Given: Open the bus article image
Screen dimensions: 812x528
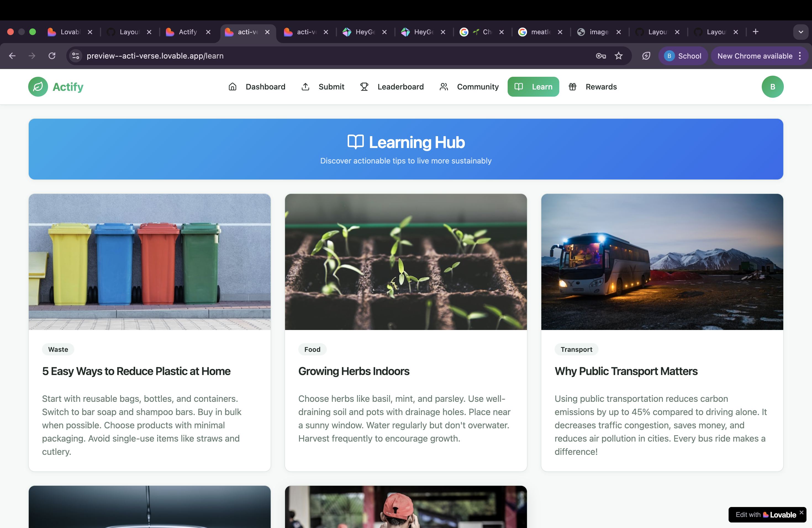Looking at the screenshot, I should [662, 262].
